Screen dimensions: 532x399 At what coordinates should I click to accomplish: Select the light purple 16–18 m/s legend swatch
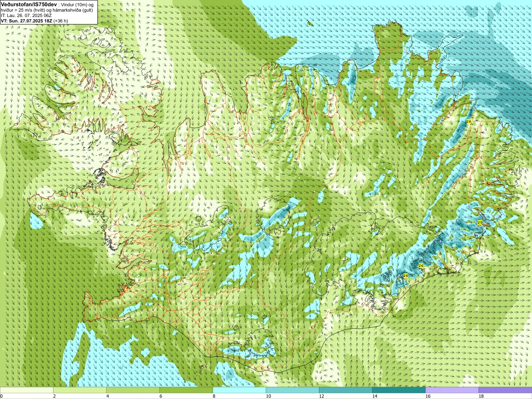452,390
